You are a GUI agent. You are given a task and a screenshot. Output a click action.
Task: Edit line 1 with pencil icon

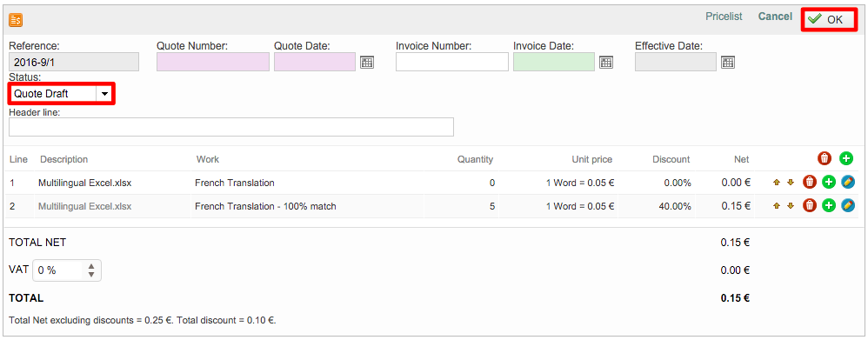tap(847, 183)
